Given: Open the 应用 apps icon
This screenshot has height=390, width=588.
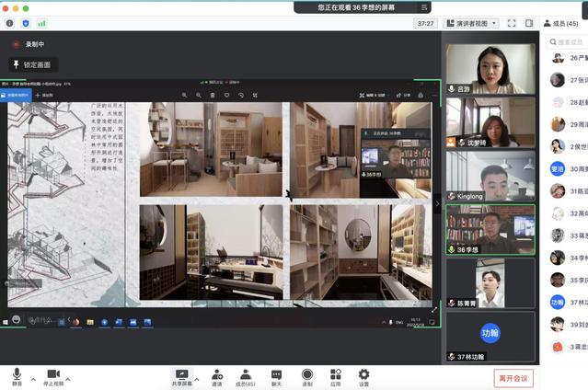Looking at the screenshot, I should (335, 373).
